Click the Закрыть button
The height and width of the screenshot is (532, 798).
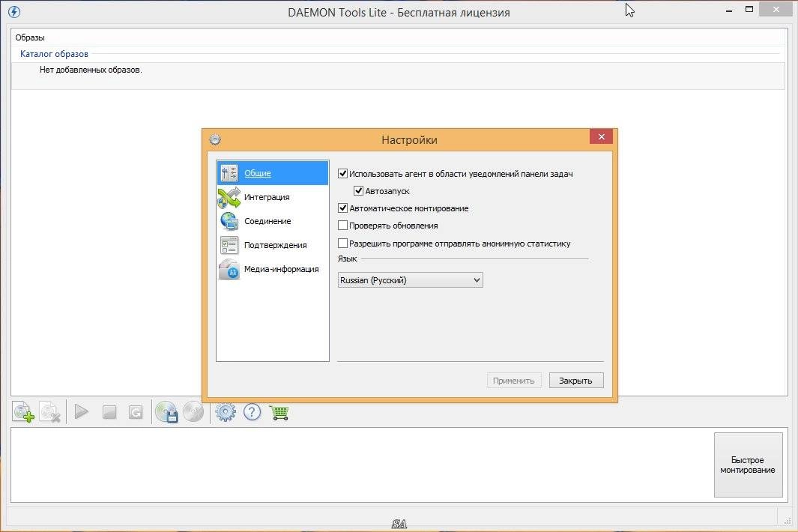[576, 381]
